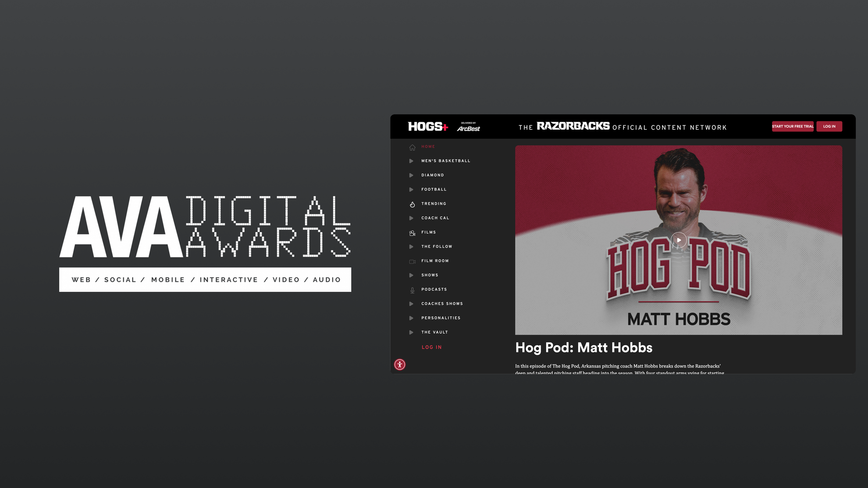The height and width of the screenshot is (488, 868).
Task: Open Film Room from sidebar
Action: 435,261
